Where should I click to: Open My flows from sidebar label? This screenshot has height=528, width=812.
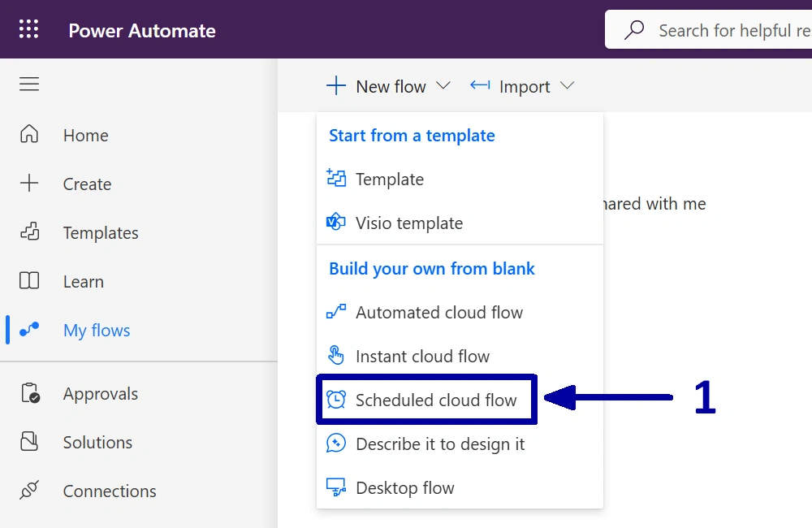pyautogui.click(x=97, y=330)
